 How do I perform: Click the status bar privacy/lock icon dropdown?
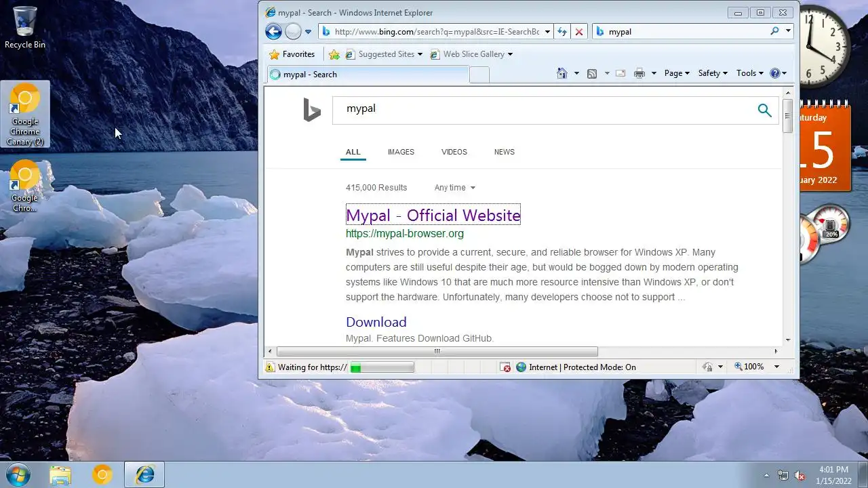coord(711,367)
